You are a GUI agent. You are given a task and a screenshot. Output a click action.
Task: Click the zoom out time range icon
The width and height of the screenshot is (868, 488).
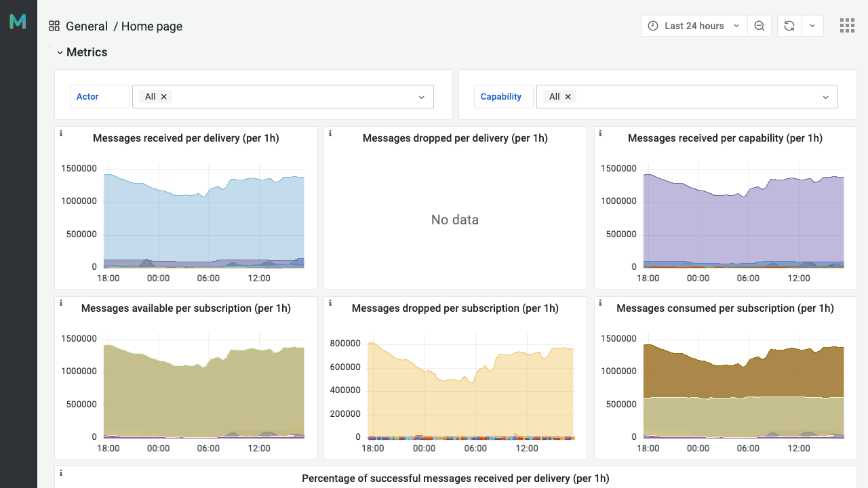(759, 26)
